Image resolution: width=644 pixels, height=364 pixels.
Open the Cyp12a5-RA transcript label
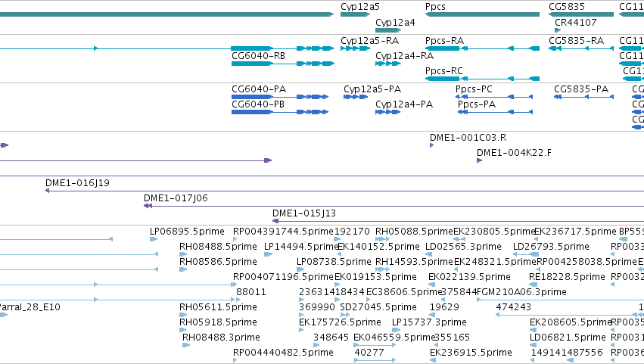369,41
